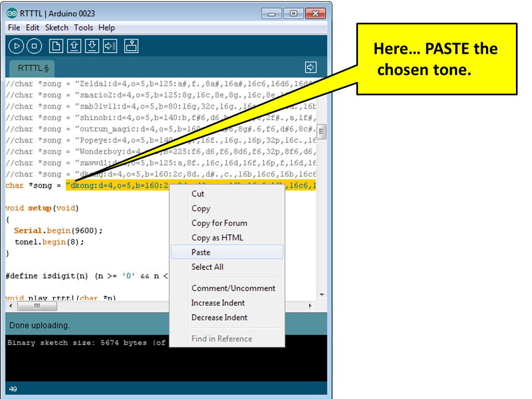Image resolution: width=532 pixels, height=399 pixels.
Task: Minimize the Arduino window
Action: coord(272,13)
